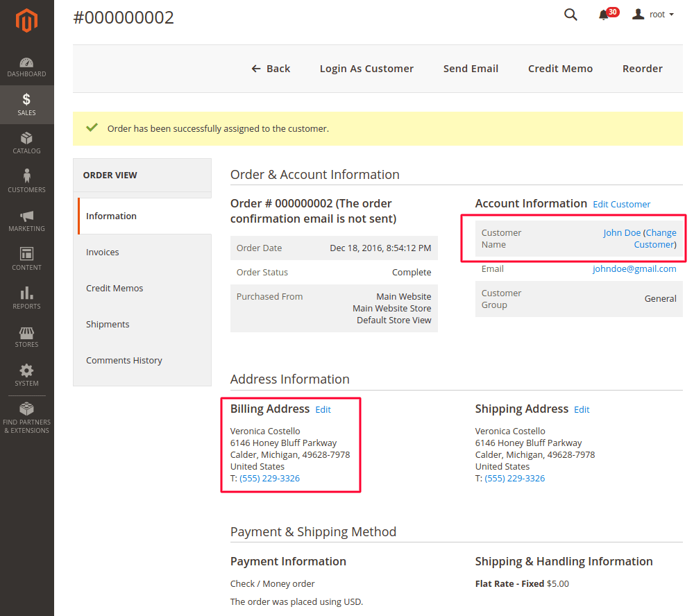Click the Default Store View text

[394, 320]
